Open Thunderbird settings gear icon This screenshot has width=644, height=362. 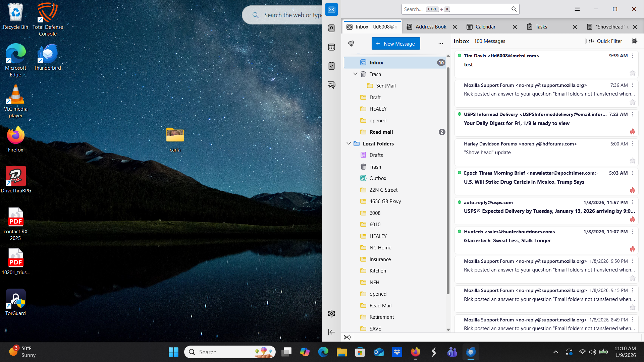point(331,314)
